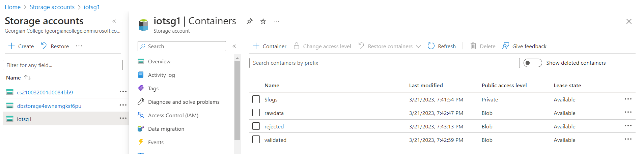The width and height of the screenshot is (644, 154).
Task: Pin the iotsg1 Containers blade
Action: tap(249, 22)
